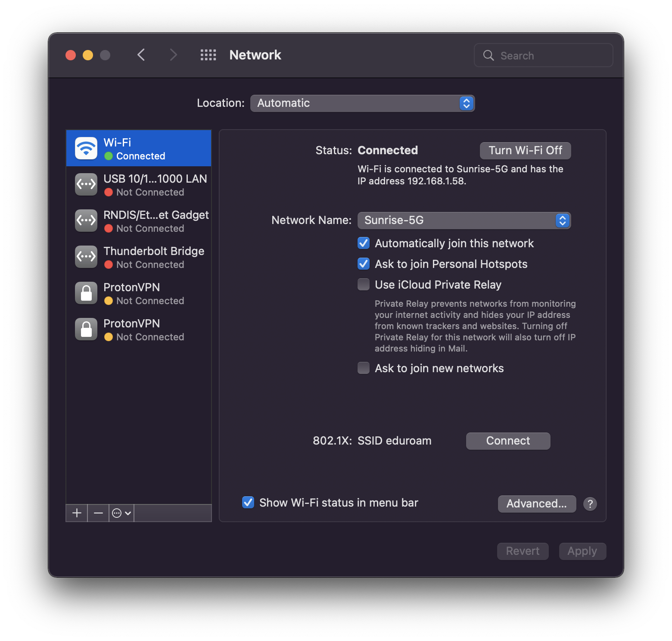Image resolution: width=672 pixels, height=641 pixels.
Task: Open Show All preferences grid icon
Action: (x=208, y=55)
